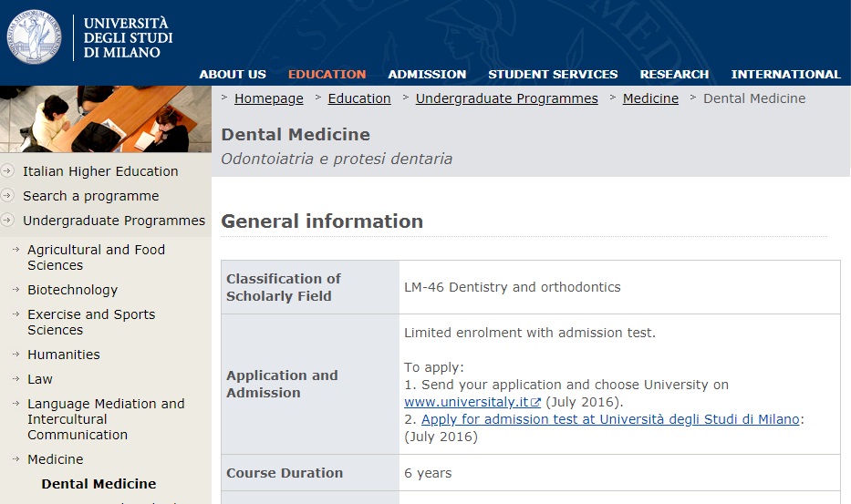Open the Research menu

(x=675, y=75)
